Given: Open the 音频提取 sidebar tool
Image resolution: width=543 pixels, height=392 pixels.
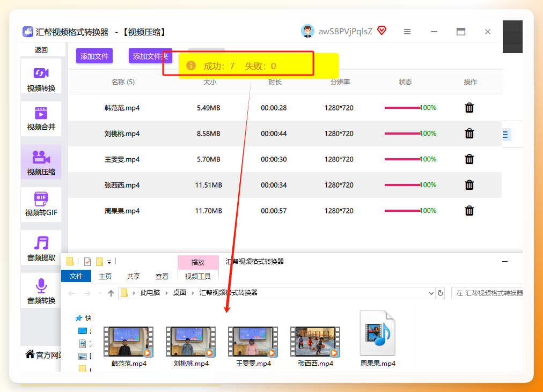Looking at the screenshot, I should (x=41, y=247).
